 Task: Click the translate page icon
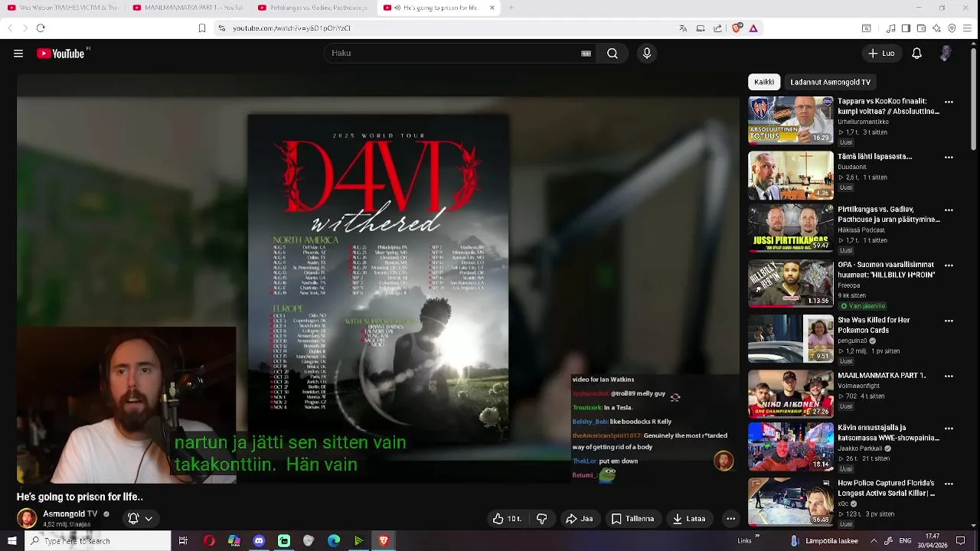[x=683, y=28]
